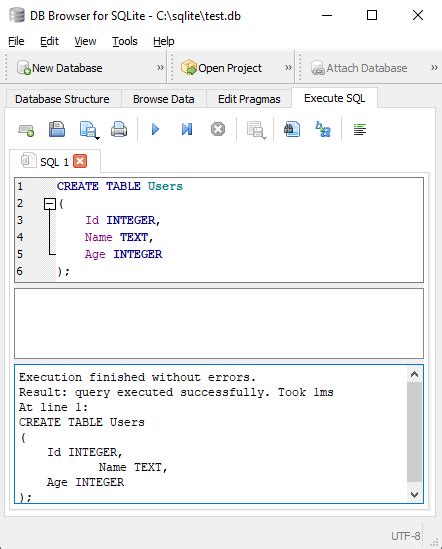Click the UTF-8 encoding status label
Screen dimensions: 442x549
point(406,536)
